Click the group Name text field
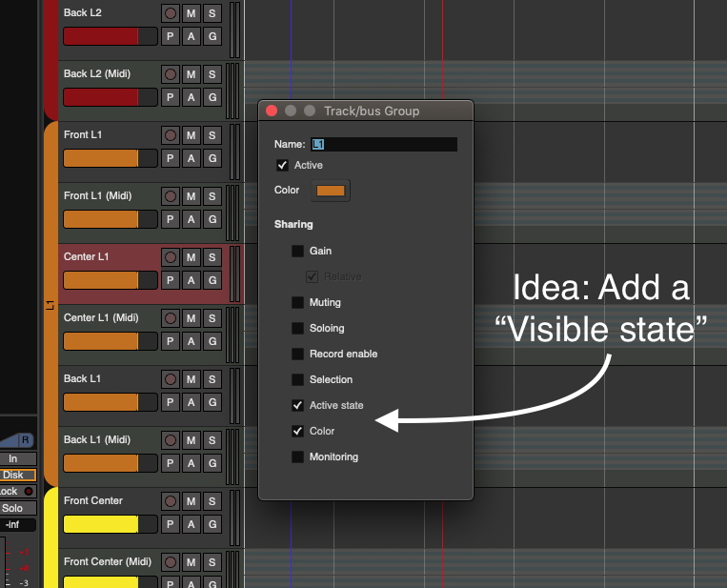 click(384, 145)
